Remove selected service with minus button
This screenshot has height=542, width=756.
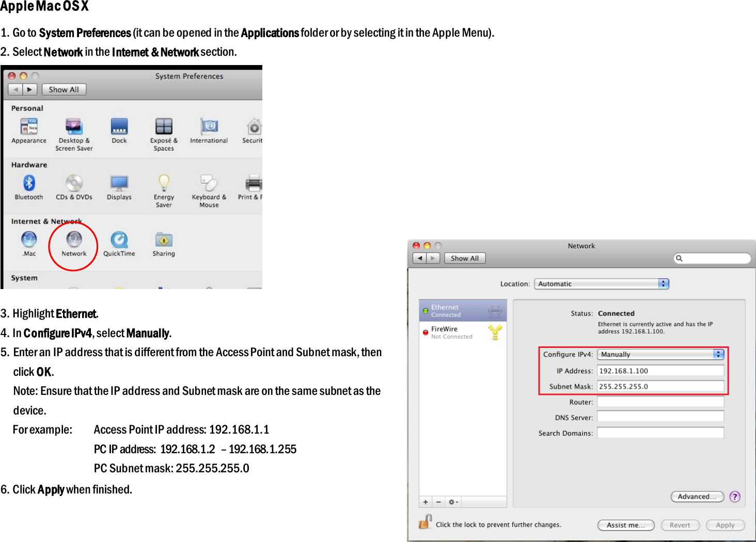[x=438, y=502]
